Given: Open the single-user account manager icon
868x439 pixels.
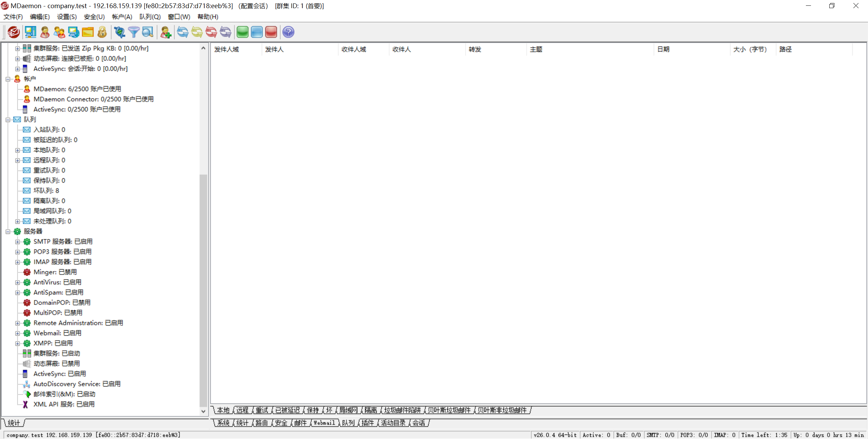Looking at the screenshot, I should tap(45, 32).
